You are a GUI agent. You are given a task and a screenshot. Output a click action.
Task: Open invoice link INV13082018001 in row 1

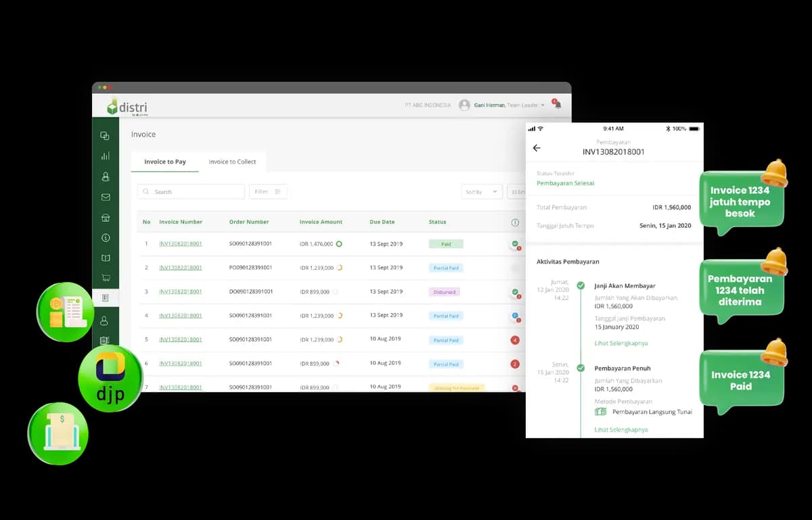181,243
